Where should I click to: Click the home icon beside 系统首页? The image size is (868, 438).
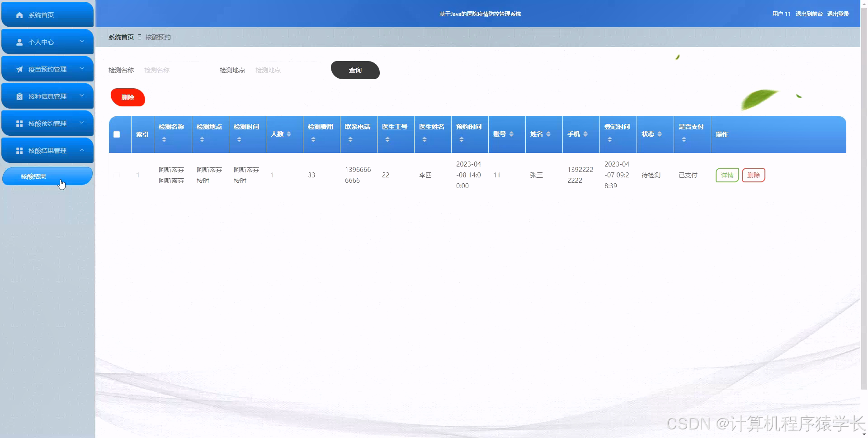pos(19,15)
